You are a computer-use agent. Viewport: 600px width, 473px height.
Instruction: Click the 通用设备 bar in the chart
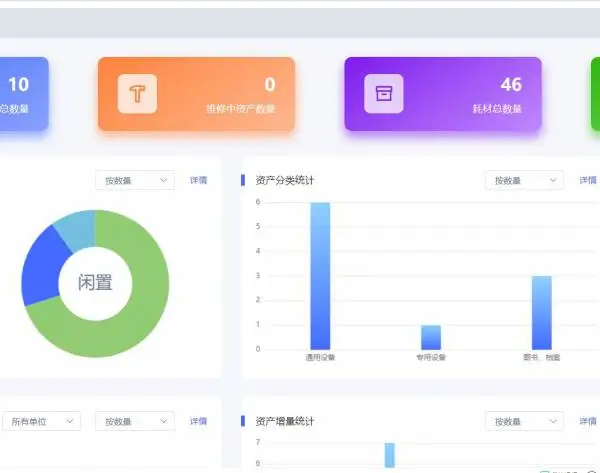click(320, 276)
